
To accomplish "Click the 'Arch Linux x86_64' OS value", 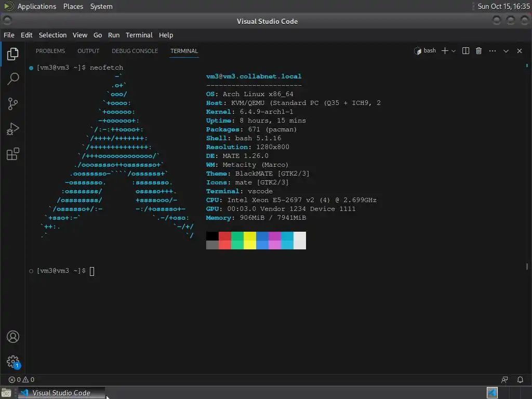I will pyautogui.click(x=258, y=94).
